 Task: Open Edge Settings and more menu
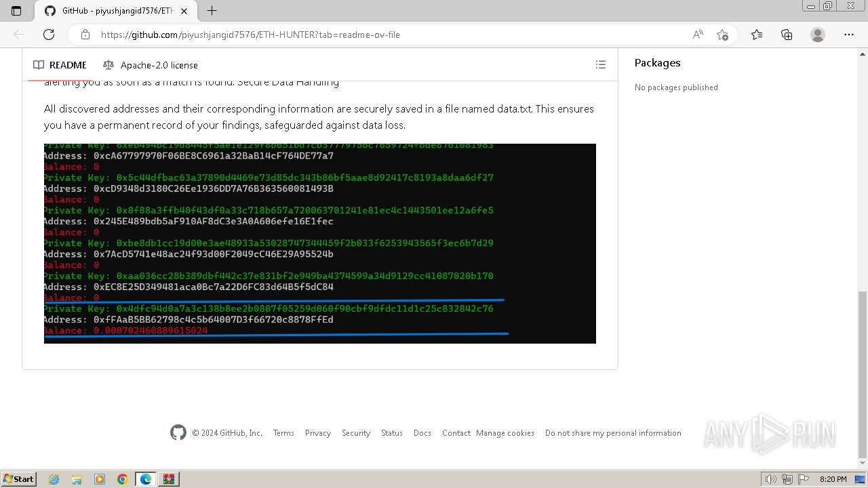coord(849,35)
